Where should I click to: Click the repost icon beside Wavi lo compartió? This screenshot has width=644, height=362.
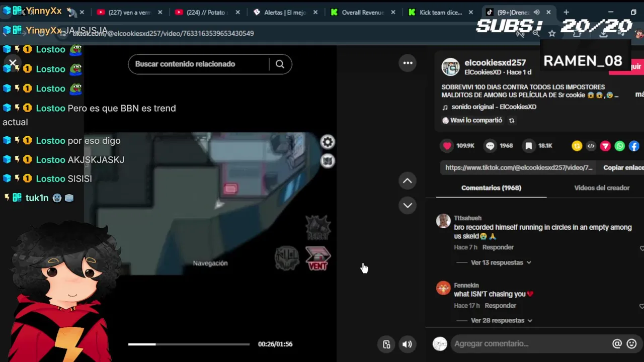coord(512,121)
